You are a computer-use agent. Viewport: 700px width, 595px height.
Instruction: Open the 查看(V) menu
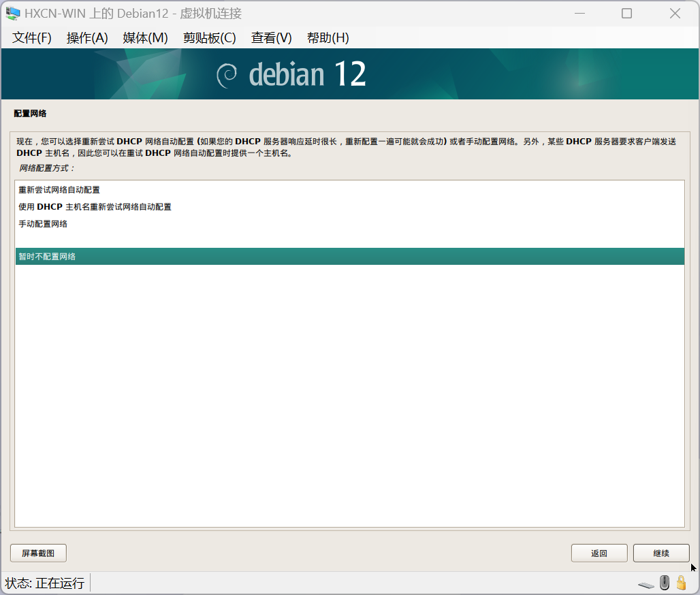[x=272, y=38]
